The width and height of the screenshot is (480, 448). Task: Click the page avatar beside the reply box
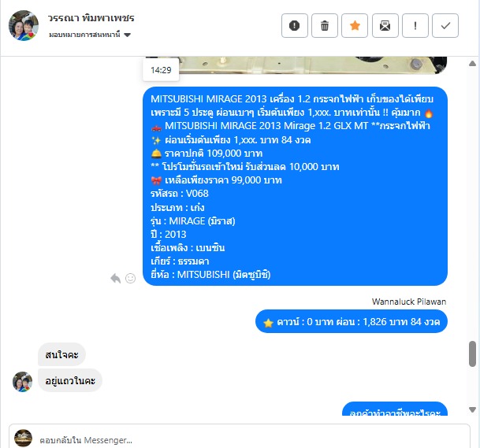click(x=24, y=438)
